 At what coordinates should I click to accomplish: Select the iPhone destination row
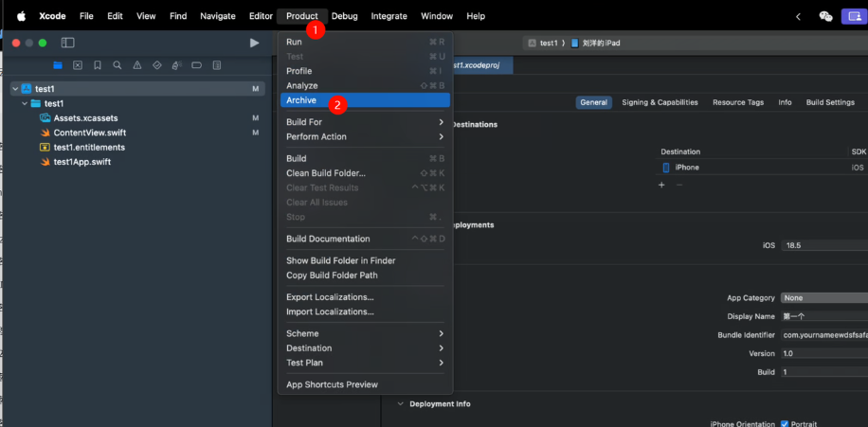point(763,168)
